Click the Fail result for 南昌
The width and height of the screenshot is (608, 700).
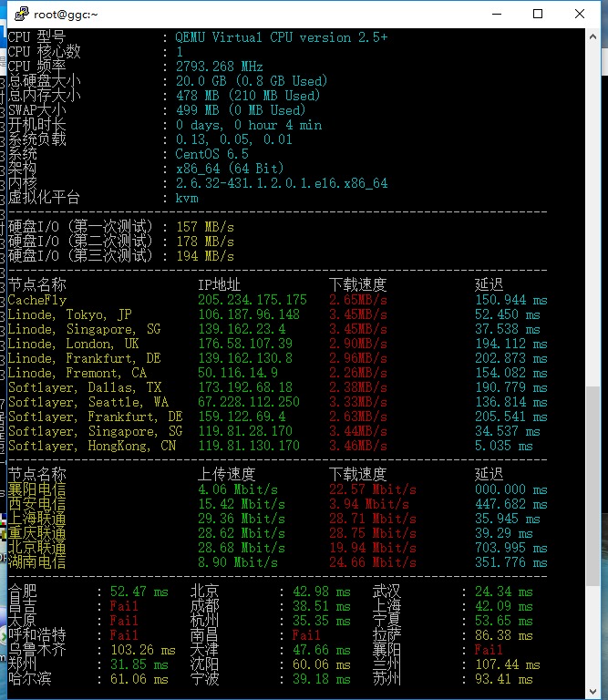306,635
